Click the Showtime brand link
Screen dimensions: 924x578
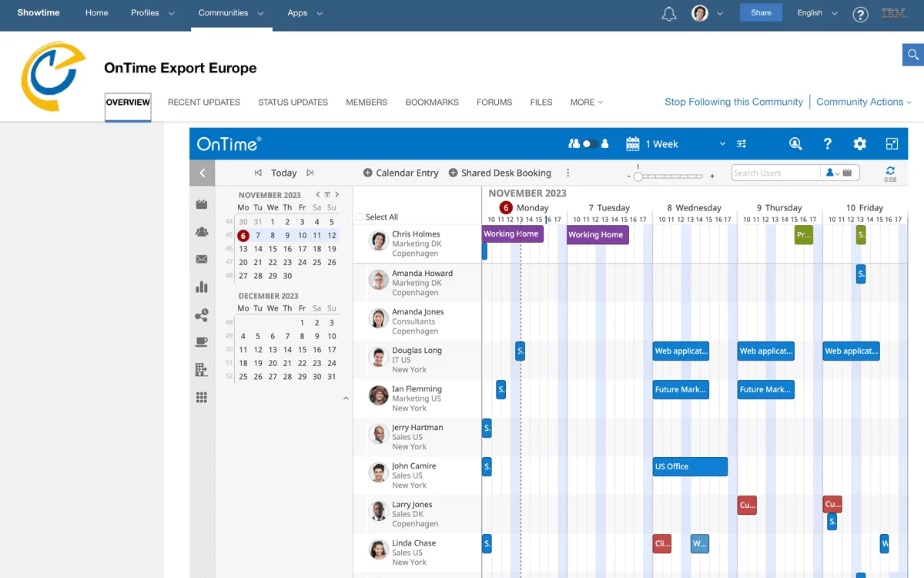tap(38, 13)
